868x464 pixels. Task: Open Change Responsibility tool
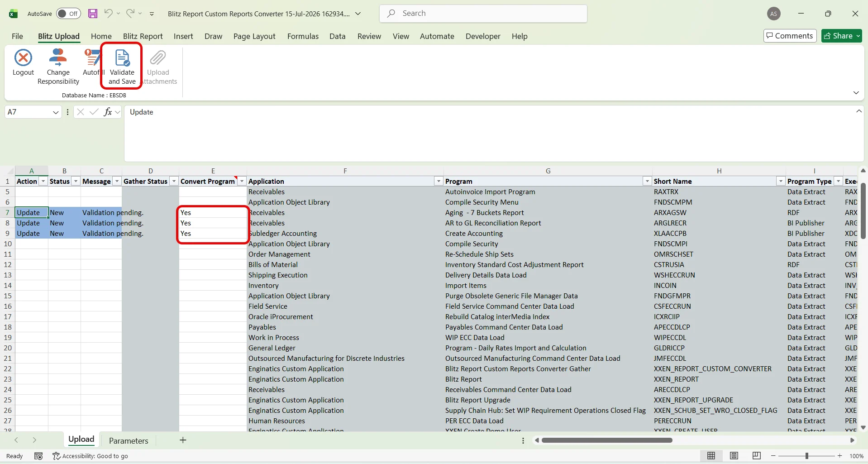click(58, 67)
